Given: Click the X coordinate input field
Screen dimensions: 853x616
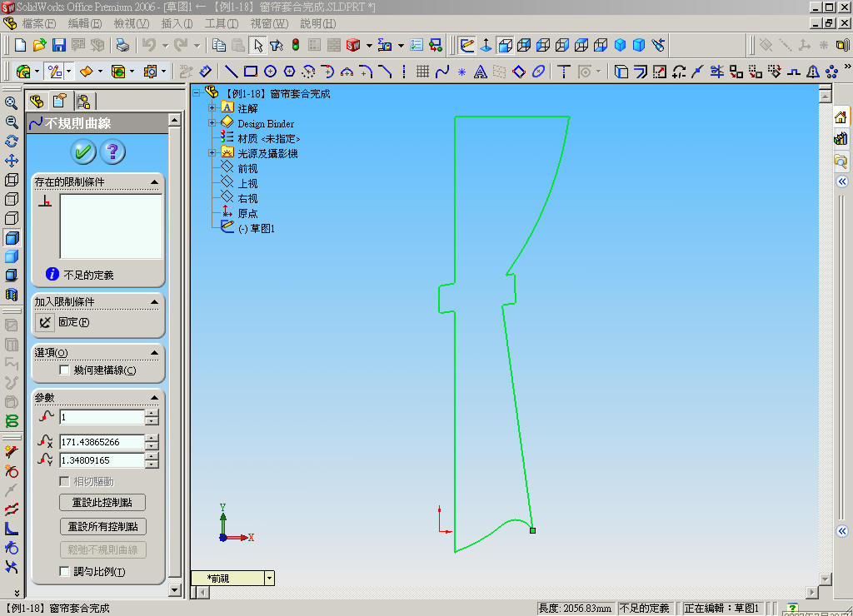Looking at the screenshot, I should pos(102,442).
